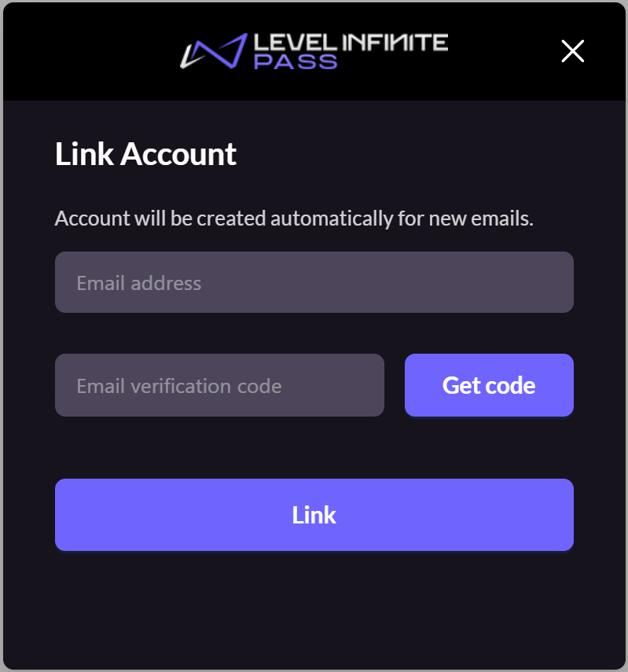Confirm account linking via Link
This screenshot has height=672, width=628.
click(314, 515)
